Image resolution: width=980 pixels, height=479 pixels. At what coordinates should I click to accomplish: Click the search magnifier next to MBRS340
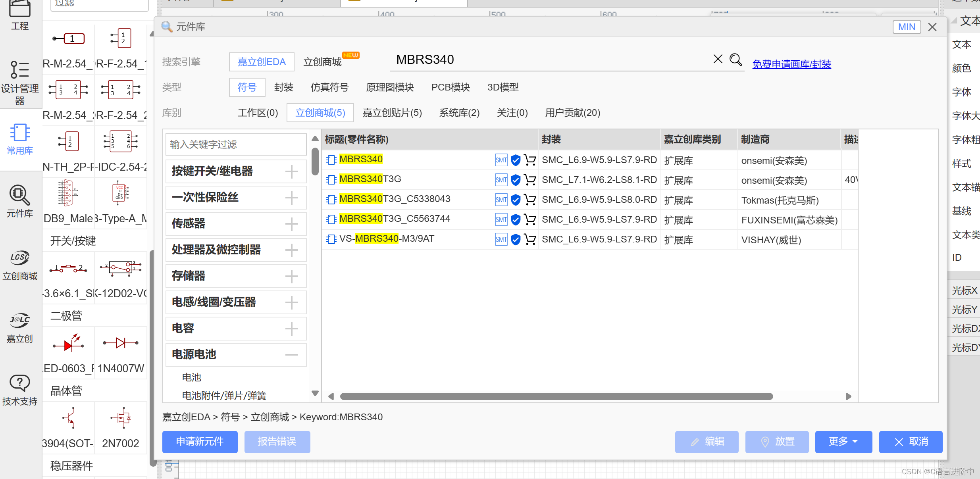(735, 60)
